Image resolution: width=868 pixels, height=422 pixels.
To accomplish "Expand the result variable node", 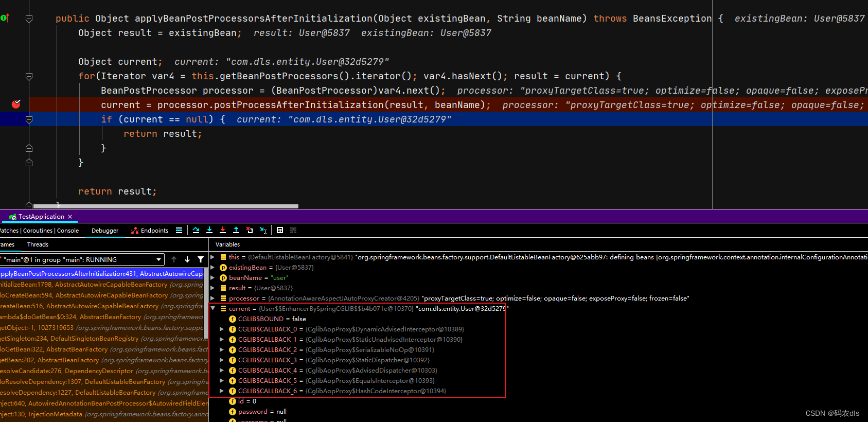I will 212,288.
